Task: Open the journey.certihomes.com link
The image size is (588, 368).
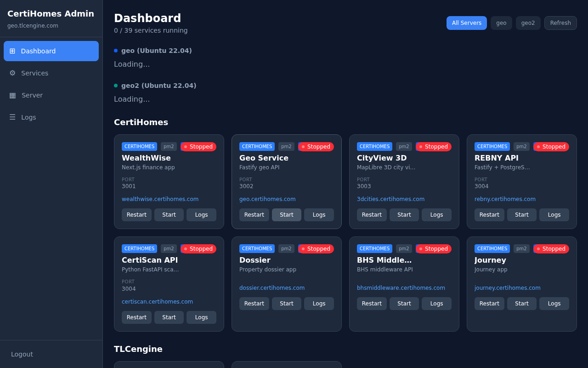Action: (x=507, y=287)
